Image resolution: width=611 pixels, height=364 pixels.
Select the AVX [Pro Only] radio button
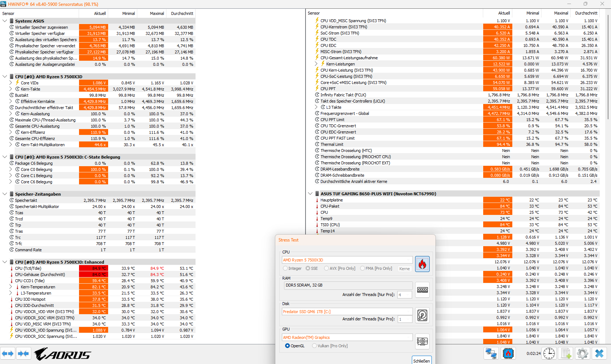coord(327,268)
